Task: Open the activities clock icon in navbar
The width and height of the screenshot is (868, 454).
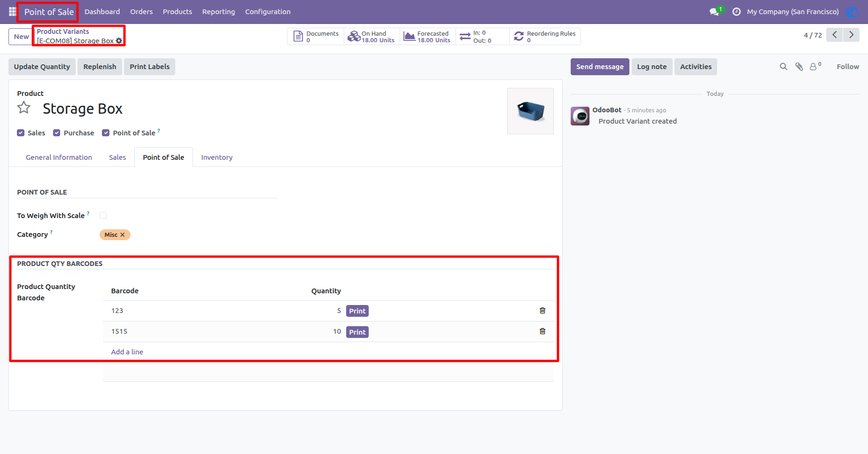Action: coord(736,12)
